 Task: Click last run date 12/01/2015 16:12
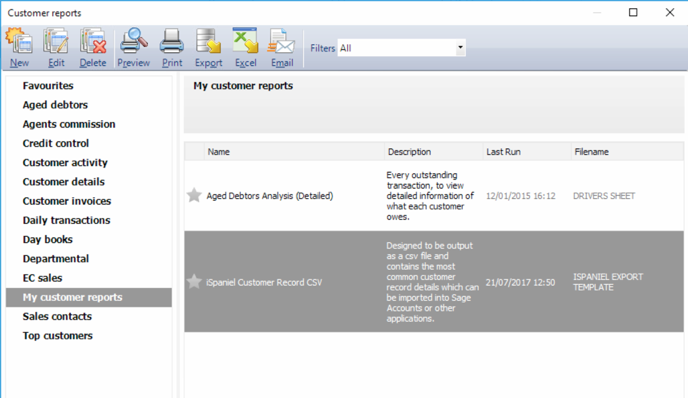pos(520,196)
